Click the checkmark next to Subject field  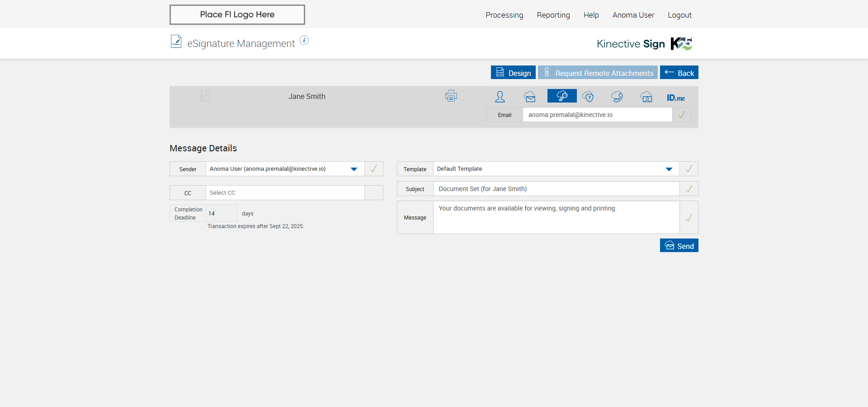click(689, 189)
